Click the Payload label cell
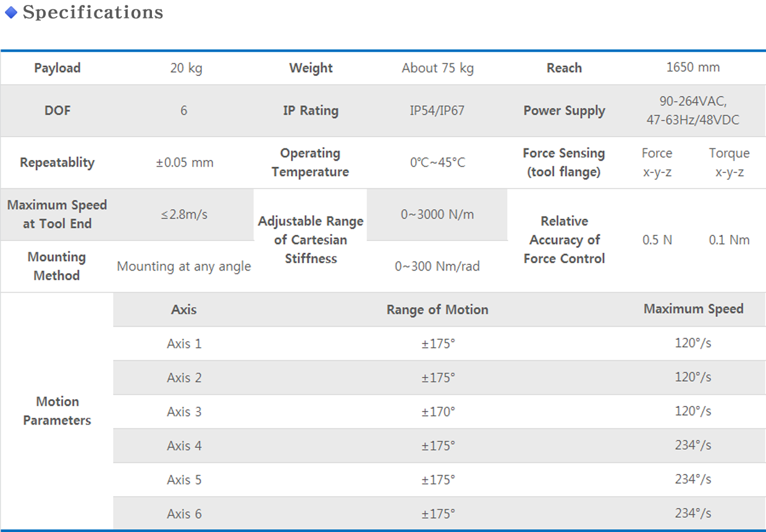The image size is (766, 532). [57, 68]
